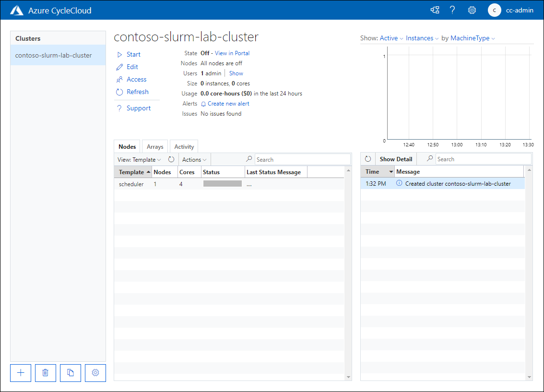Open the settings gear in top bar
544x392 pixels.
tap(472, 10)
